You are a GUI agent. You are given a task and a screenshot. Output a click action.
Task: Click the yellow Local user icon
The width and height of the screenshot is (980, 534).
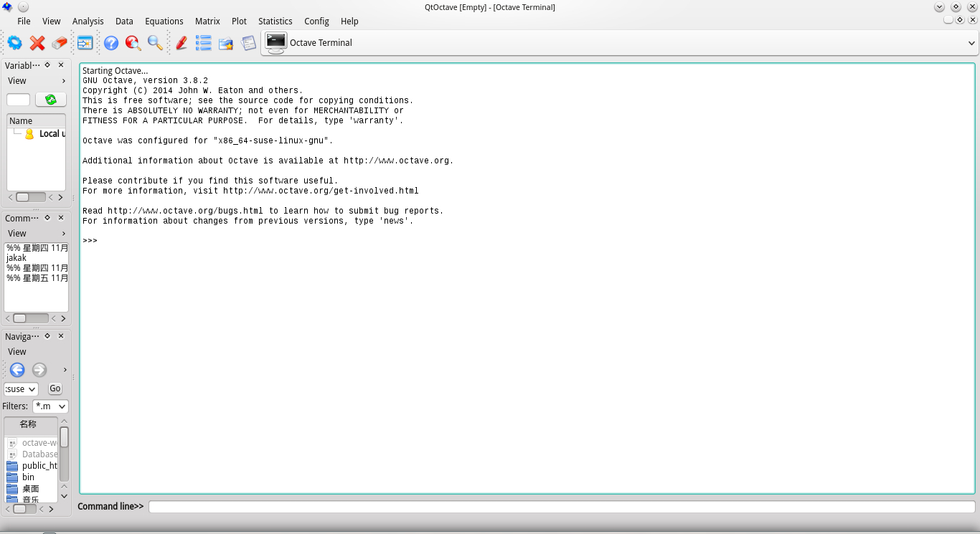pyautogui.click(x=29, y=134)
